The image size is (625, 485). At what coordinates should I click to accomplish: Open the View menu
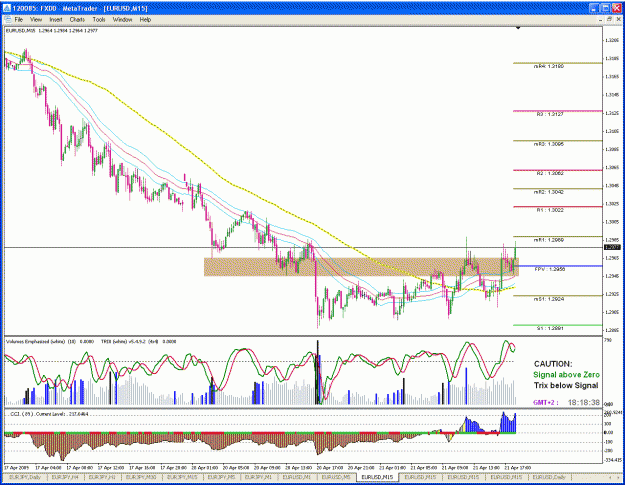point(36,20)
